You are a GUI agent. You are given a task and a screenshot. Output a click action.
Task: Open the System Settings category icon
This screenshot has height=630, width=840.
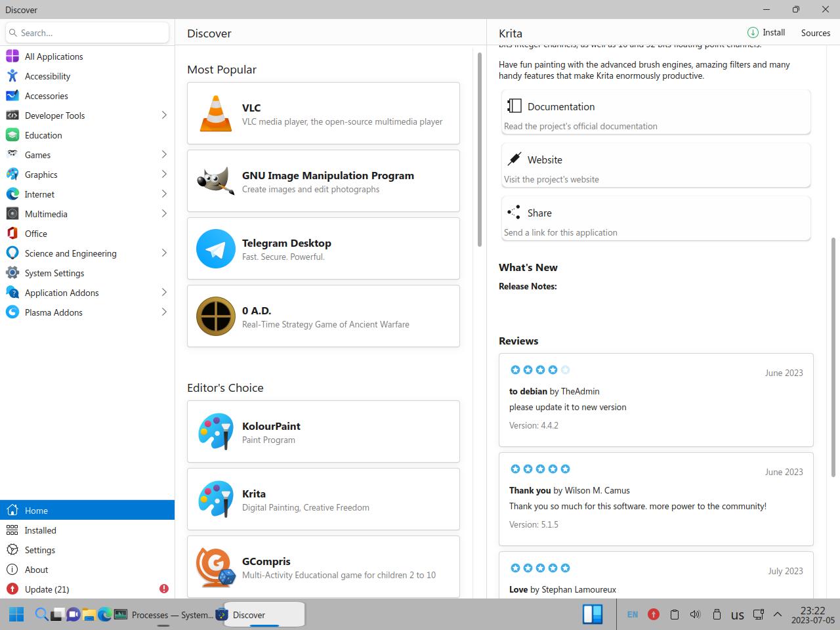coord(12,273)
